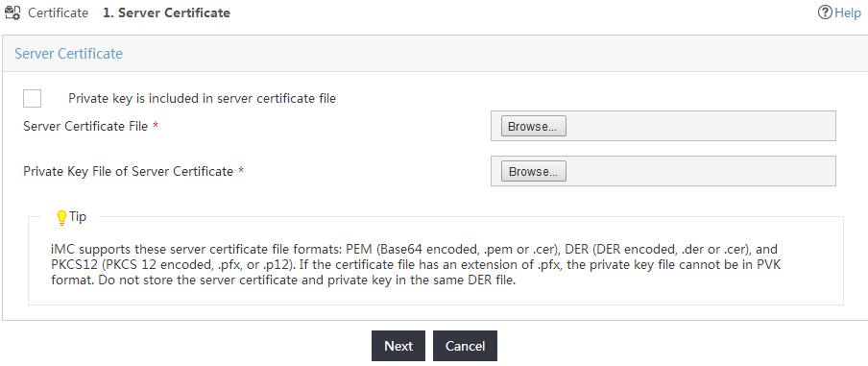Click the Certificate breadcrumb icon
868x366 pixels.
pos(12,12)
